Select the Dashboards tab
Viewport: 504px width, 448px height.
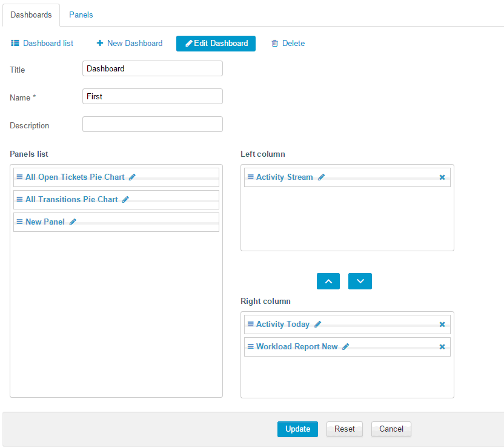(x=31, y=15)
